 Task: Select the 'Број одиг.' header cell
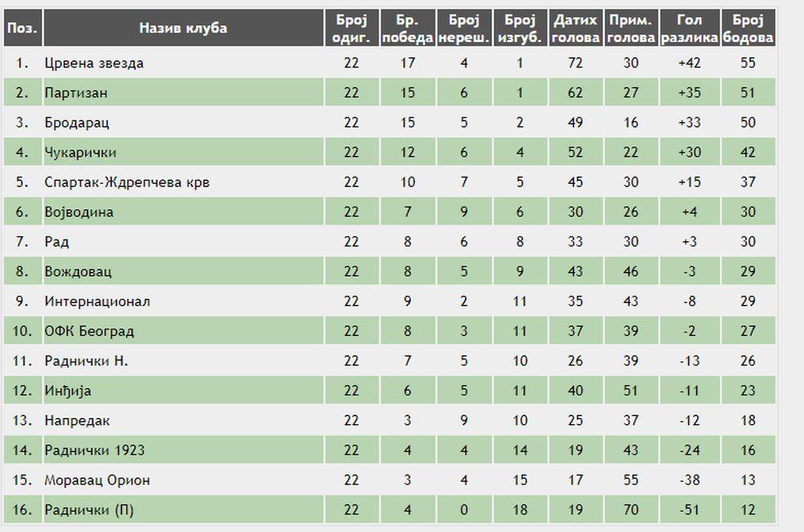[x=351, y=28]
